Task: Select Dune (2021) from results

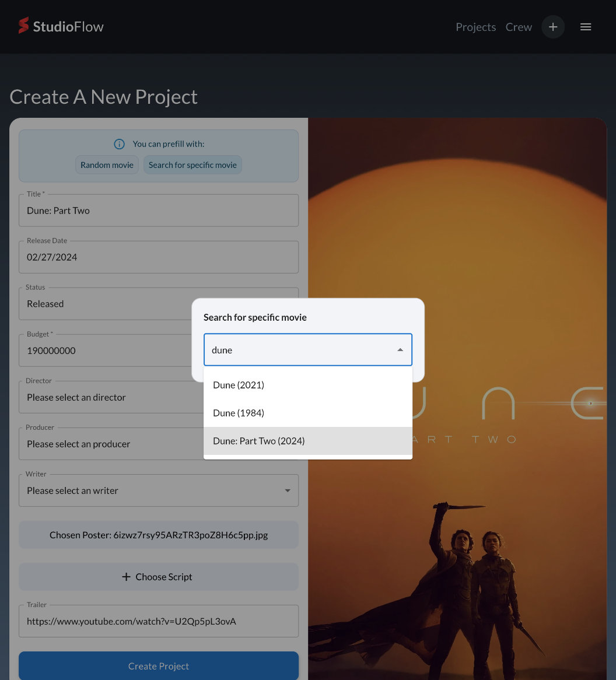Action: [x=307, y=385]
